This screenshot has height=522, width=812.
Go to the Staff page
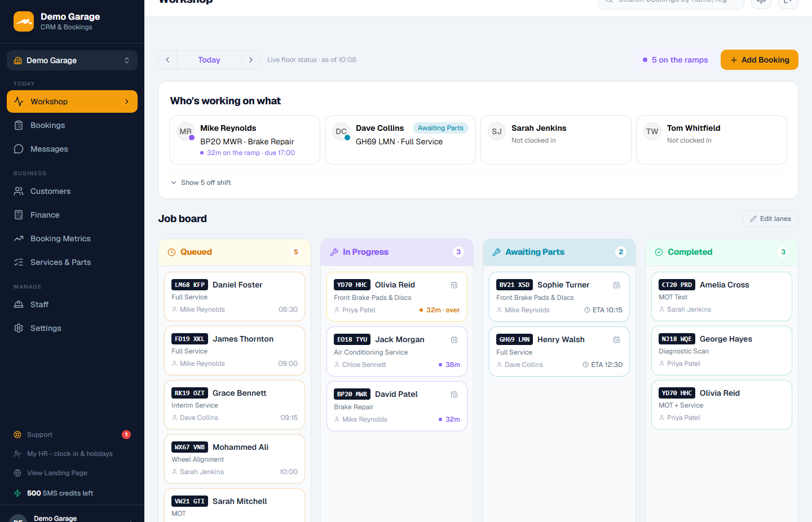pyautogui.click(x=72, y=304)
